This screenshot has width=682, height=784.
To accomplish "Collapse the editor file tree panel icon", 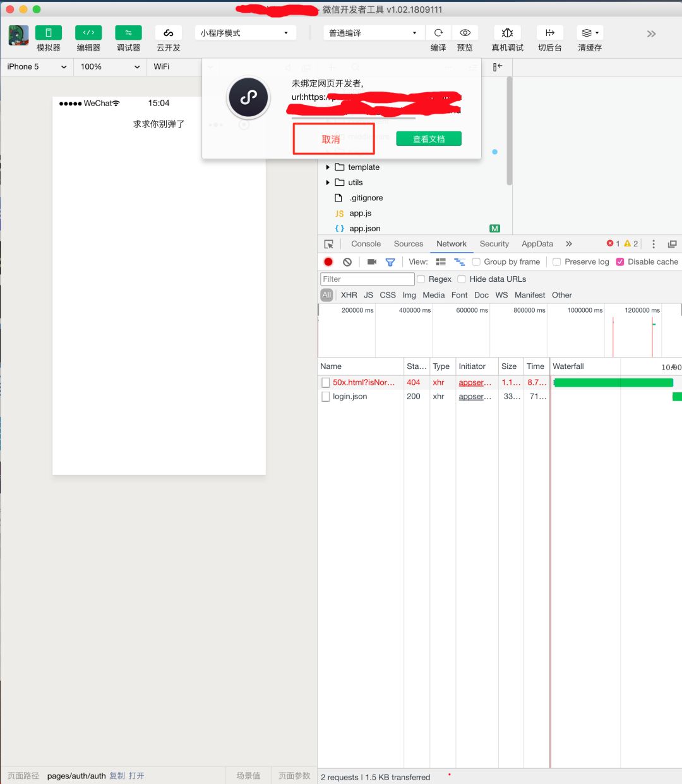I will click(498, 66).
